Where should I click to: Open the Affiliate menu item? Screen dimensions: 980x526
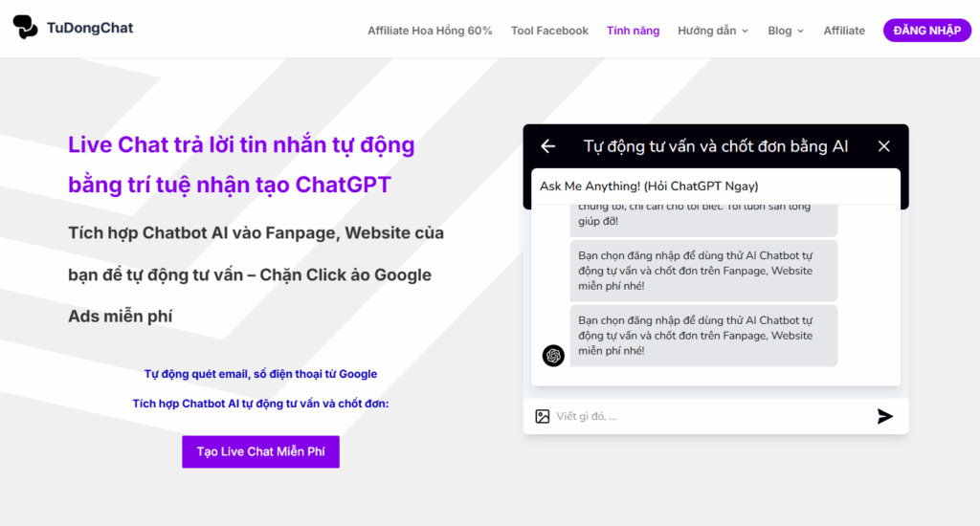(x=844, y=31)
